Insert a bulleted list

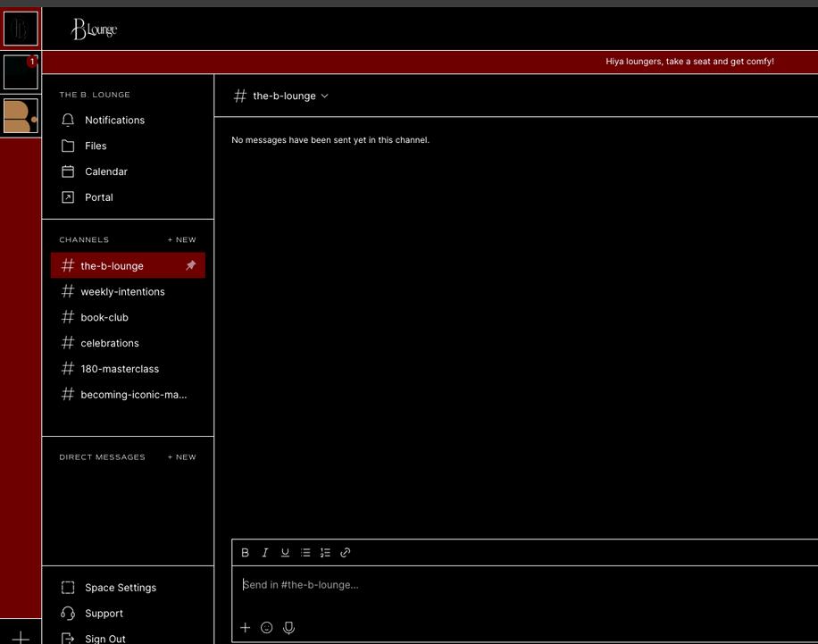(x=305, y=553)
